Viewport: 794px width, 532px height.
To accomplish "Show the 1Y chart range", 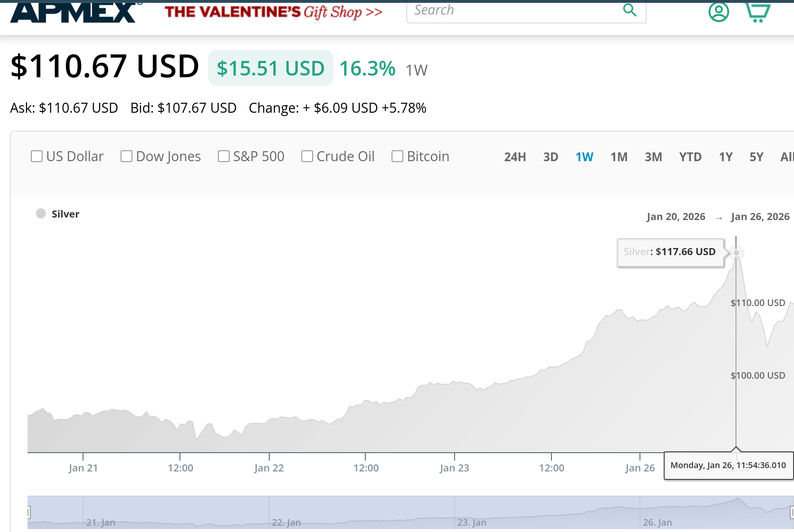I will pos(726,157).
